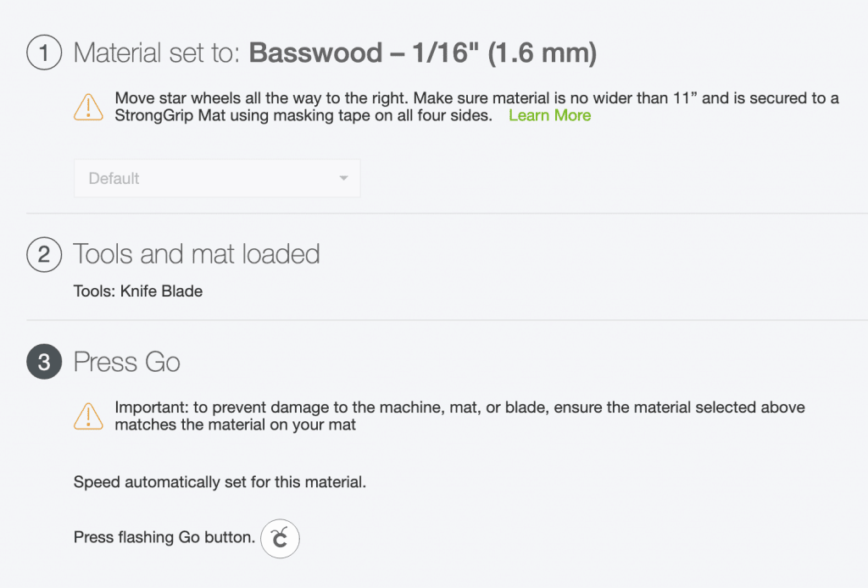
Task: Select the 'Tools and mat loaded' heading
Action: (197, 254)
